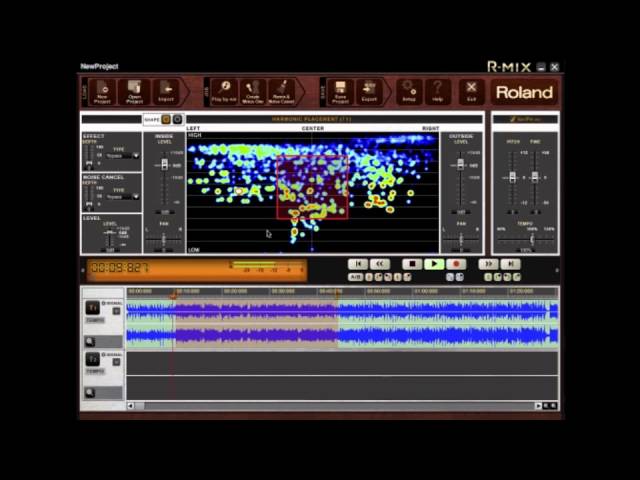This screenshot has height=480, width=640.
Task: Click the Save Project toolbar icon
Action: (x=340, y=92)
